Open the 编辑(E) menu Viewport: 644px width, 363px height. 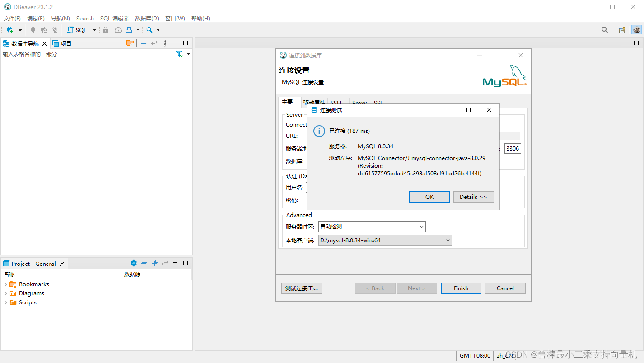tap(36, 19)
